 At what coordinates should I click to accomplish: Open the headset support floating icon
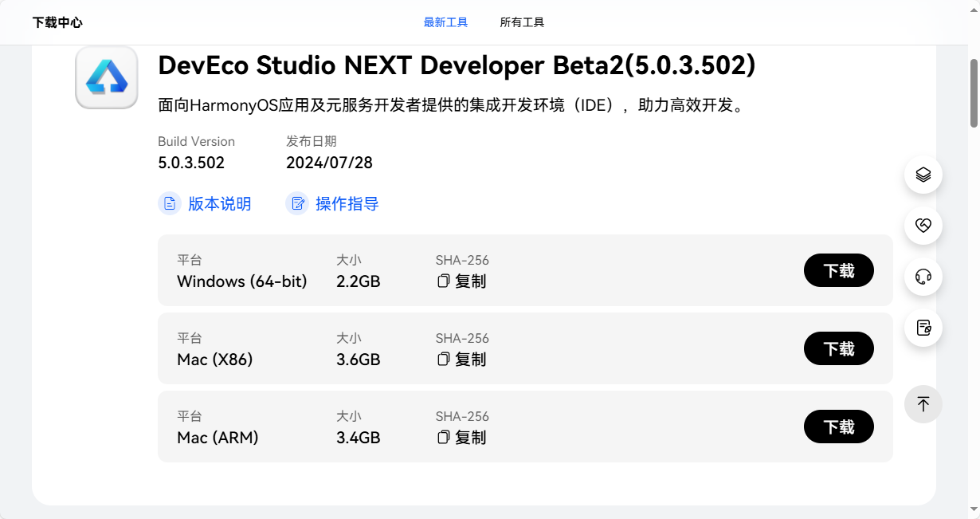tap(923, 277)
